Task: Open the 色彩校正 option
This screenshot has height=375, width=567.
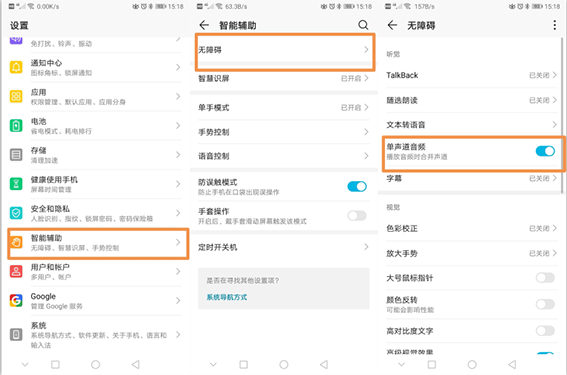Action: coord(472,228)
